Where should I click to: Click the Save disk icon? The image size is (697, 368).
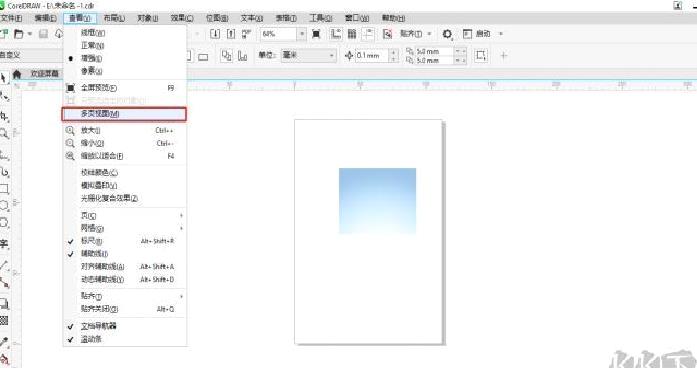[x=43, y=34]
